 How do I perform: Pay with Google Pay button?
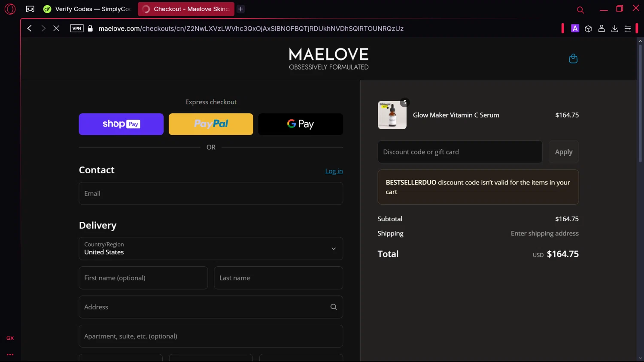[301, 124]
